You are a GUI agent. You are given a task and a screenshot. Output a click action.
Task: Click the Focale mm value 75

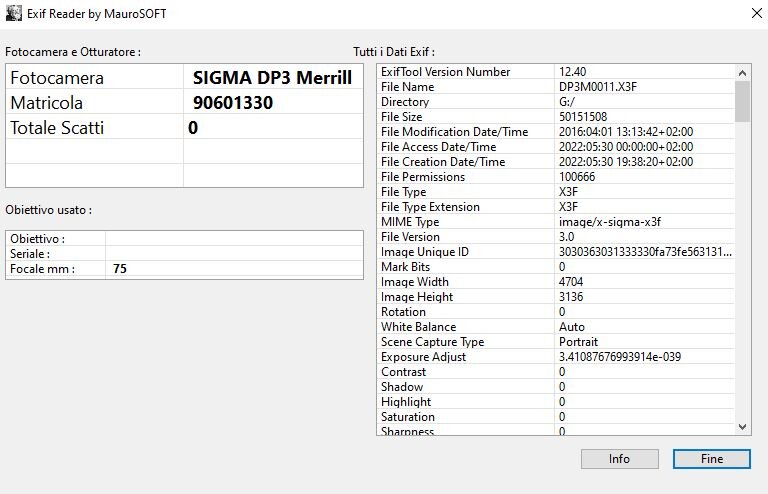click(120, 268)
